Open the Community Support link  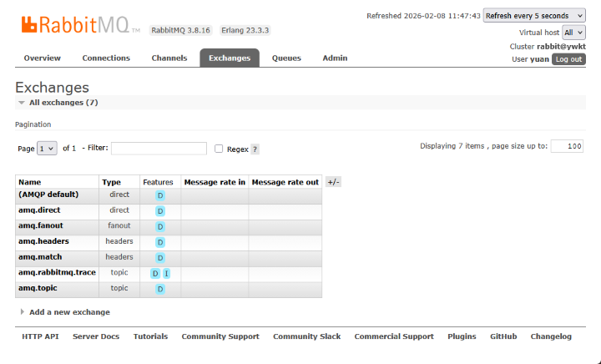click(x=220, y=336)
